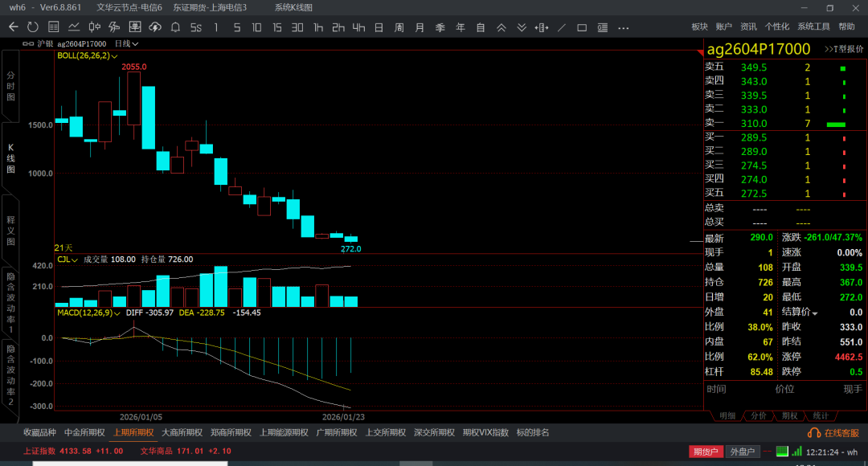
Task: Click the refresh icon in the toolbar
Action: tap(32, 27)
